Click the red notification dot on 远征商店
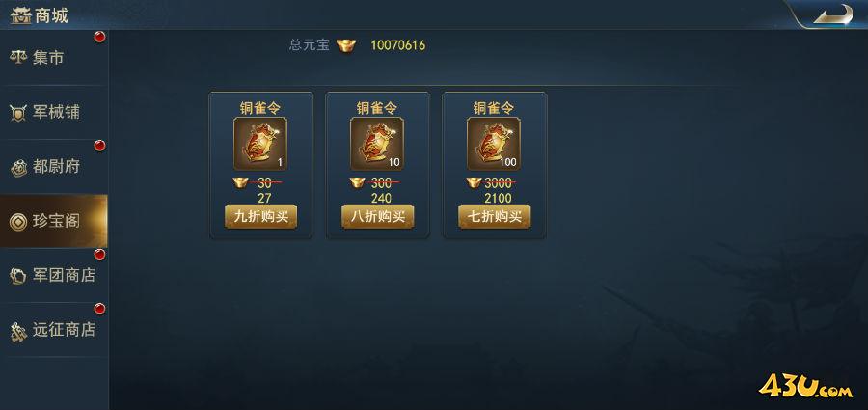 [x=99, y=309]
